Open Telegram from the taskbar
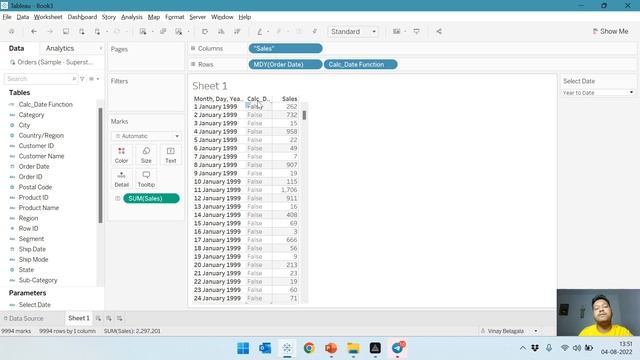The height and width of the screenshot is (360, 640). coord(397,348)
